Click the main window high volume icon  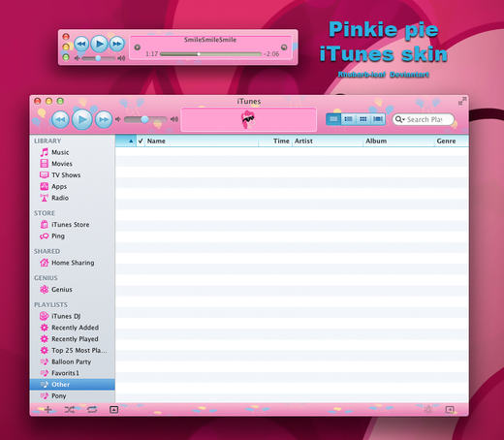point(174,119)
